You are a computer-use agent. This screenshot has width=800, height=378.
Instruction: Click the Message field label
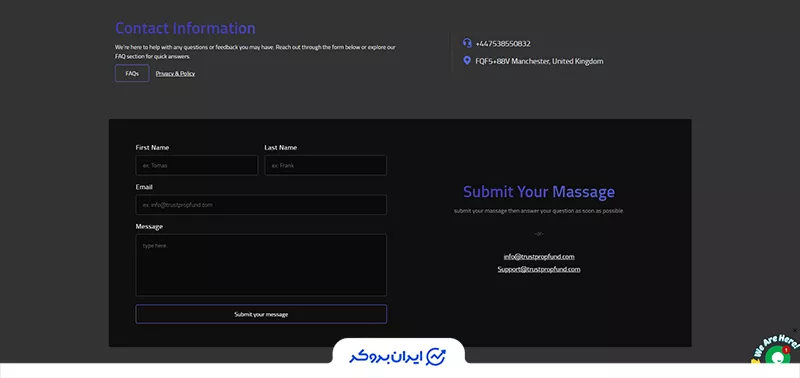pyautogui.click(x=149, y=226)
